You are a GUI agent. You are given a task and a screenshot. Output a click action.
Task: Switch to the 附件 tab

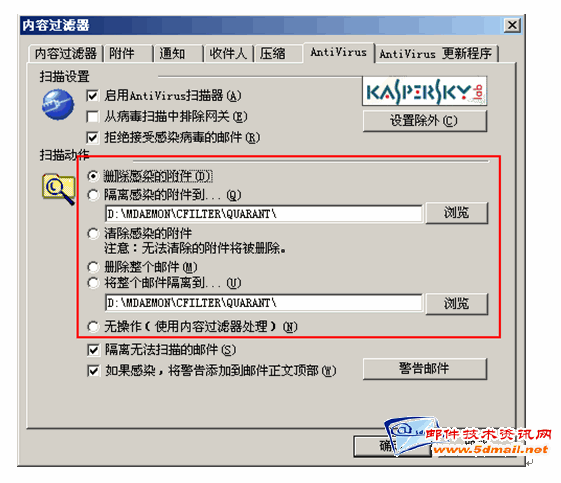tap(128, 54)
